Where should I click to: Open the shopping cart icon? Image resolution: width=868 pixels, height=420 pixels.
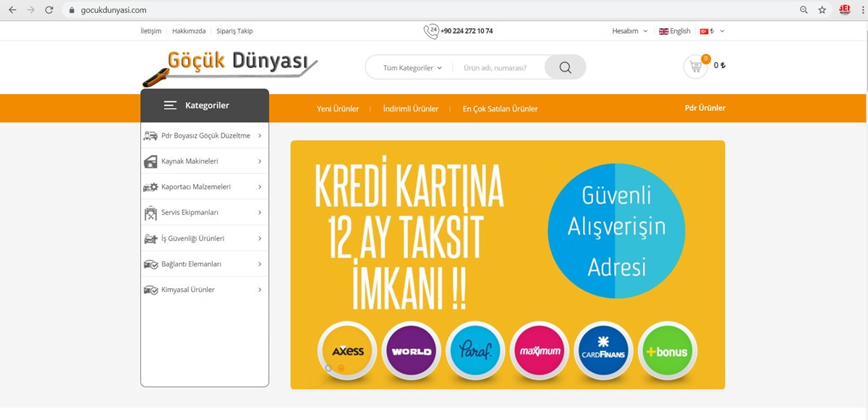click(x=695, y=67)
